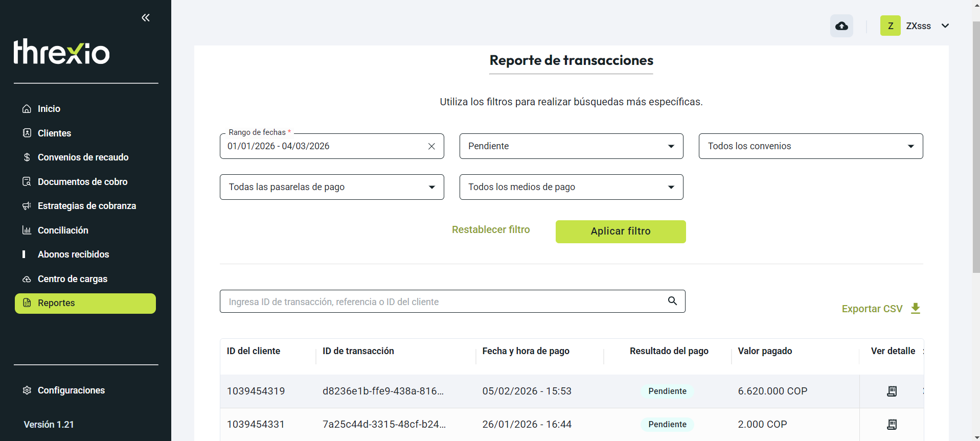
Task: Click the Z user avatar
Action: coord(890,26)
